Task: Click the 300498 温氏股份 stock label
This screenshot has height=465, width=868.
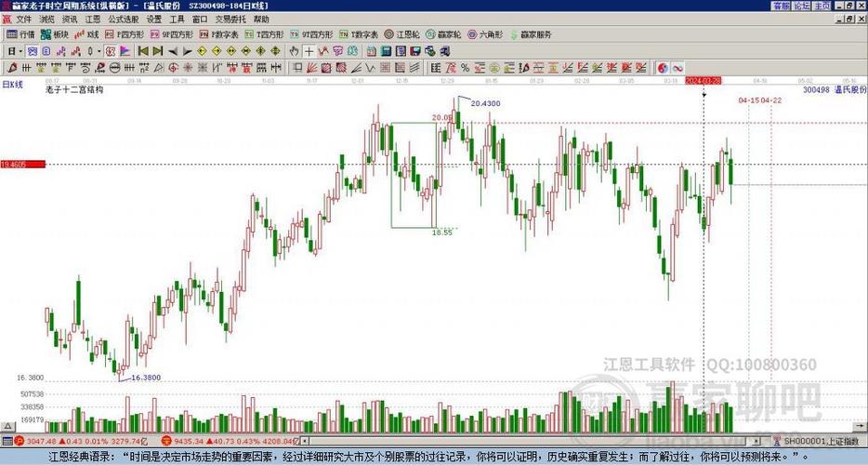Action: (835, 90)
